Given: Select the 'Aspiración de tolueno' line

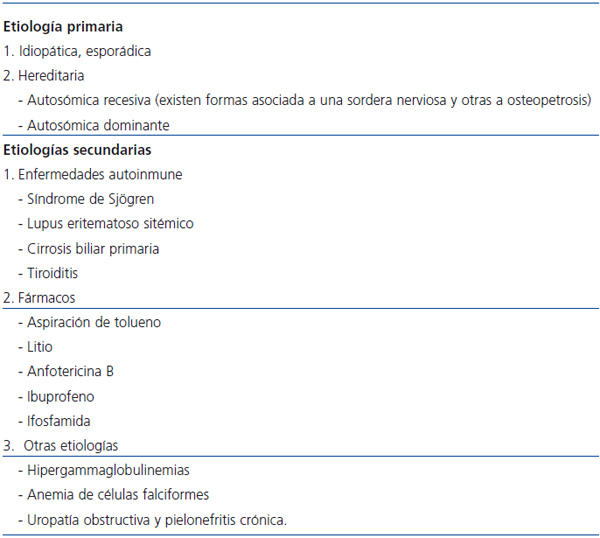Looking at the screenshot, I should click(x=93, y=322).
